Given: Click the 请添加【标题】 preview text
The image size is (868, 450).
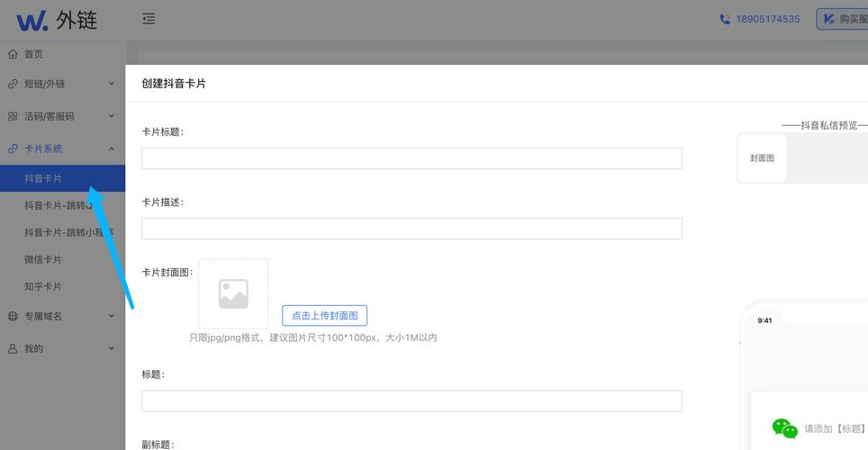Looking at the screenshot, I should pyautogui.click(x=836, y=429).
